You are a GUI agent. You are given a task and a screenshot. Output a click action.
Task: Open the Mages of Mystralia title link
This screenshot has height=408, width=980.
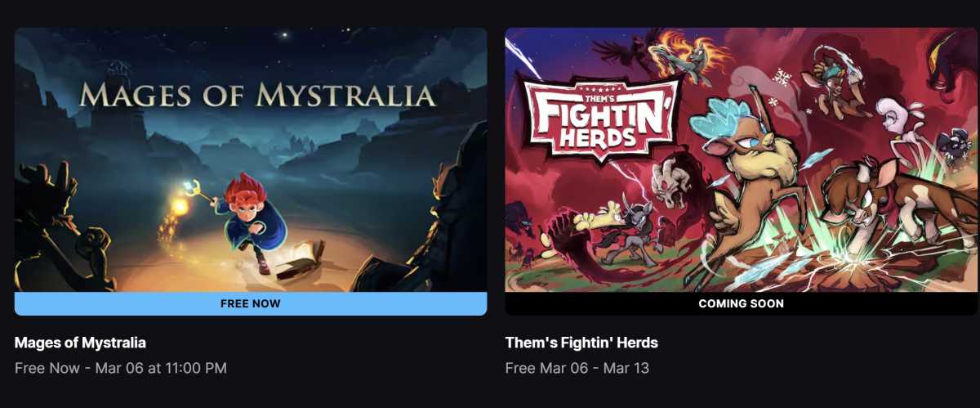tap(80, 343)
